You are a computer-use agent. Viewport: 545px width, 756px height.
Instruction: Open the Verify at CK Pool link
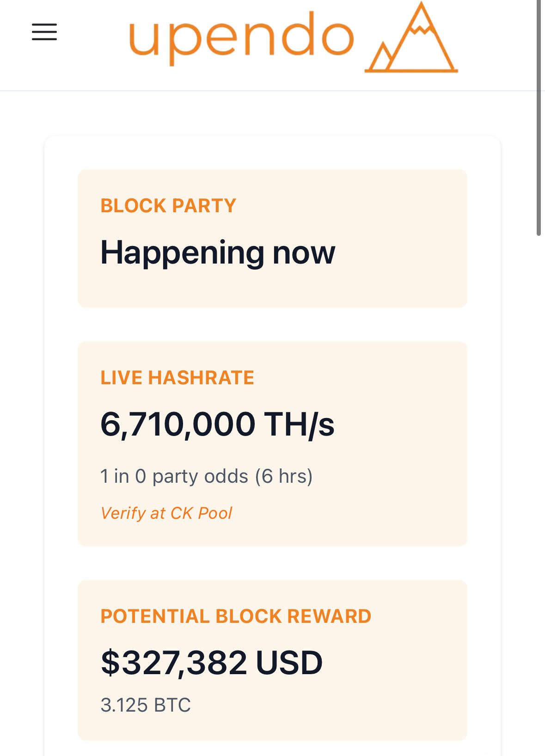[x=166, y=513]
